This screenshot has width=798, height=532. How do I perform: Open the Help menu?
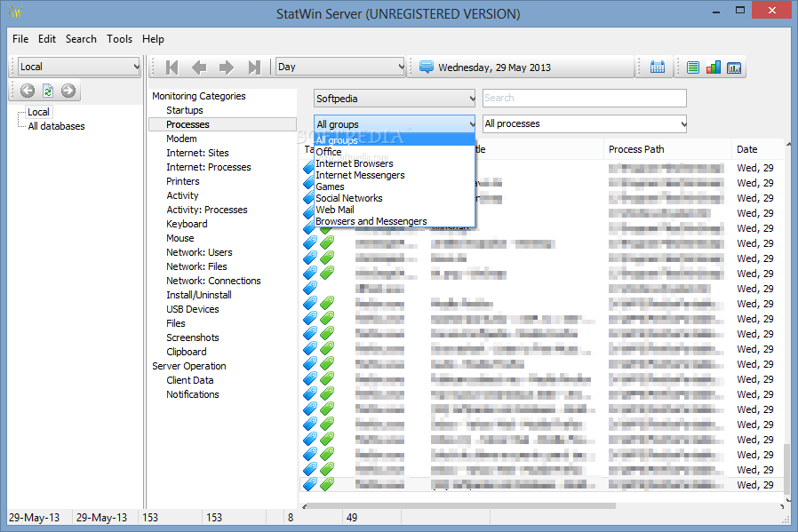tap(153, 39)
